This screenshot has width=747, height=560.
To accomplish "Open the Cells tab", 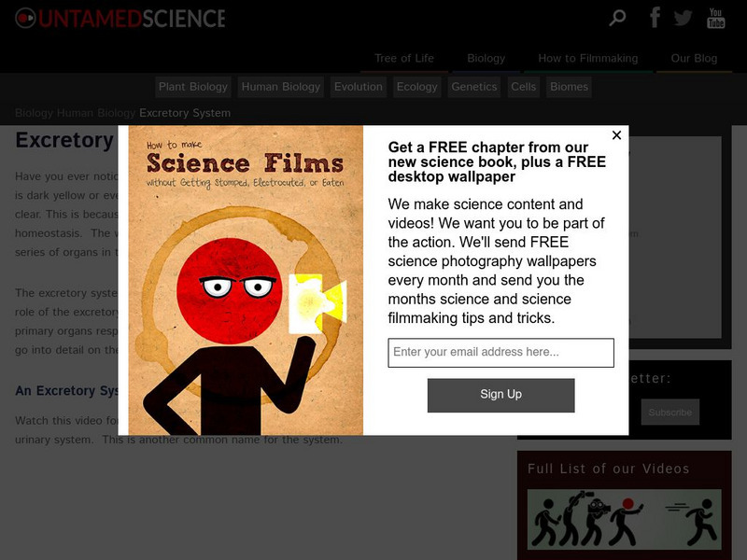I will coord(523,87).
